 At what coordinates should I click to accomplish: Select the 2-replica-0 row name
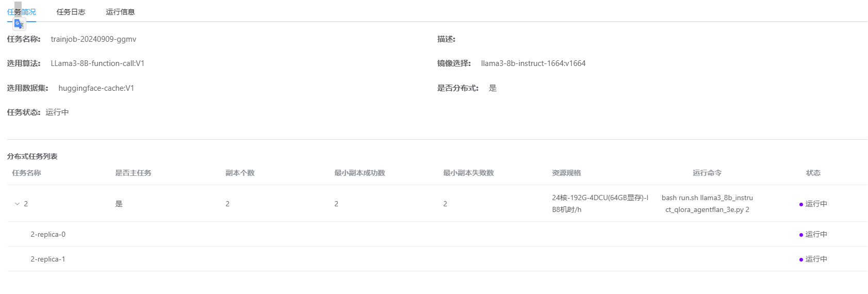48,234
